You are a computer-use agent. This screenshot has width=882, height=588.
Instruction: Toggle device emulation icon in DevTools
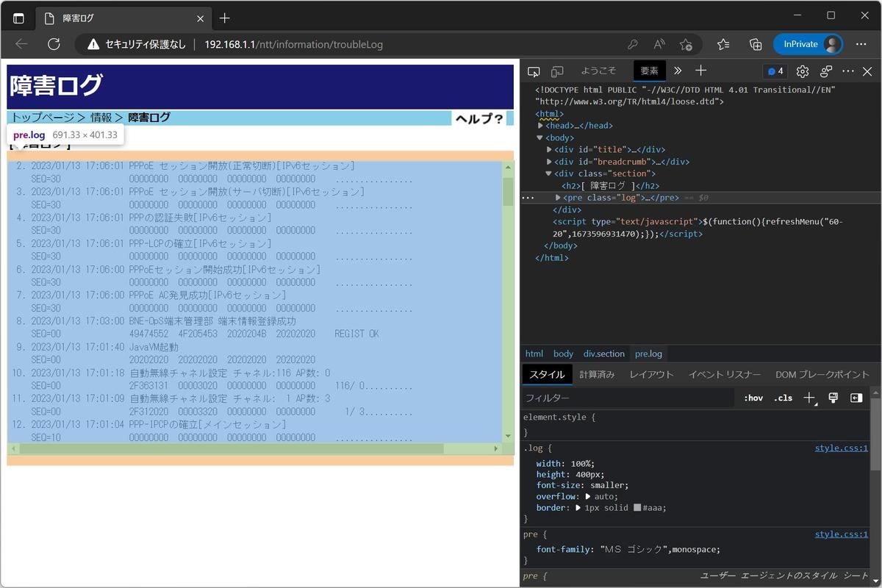pyautogui.click(x=558, y=71)
